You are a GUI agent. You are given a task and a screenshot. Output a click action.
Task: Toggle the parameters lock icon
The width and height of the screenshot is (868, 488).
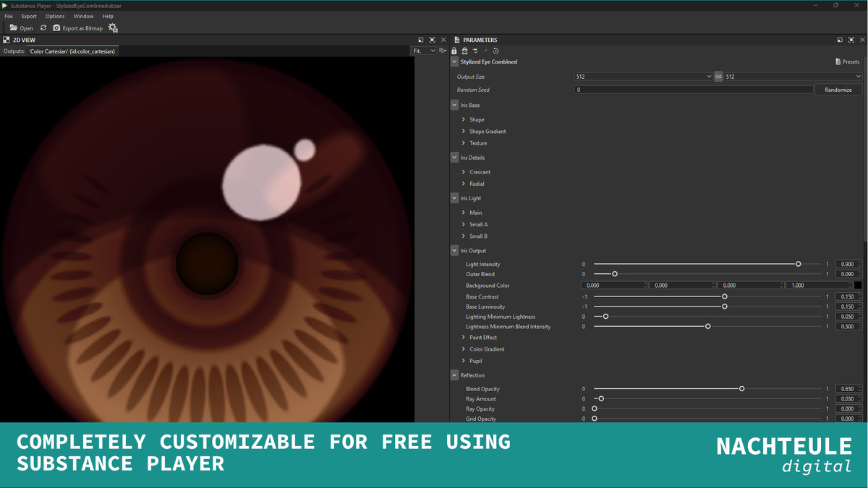[x=454, y=51]
